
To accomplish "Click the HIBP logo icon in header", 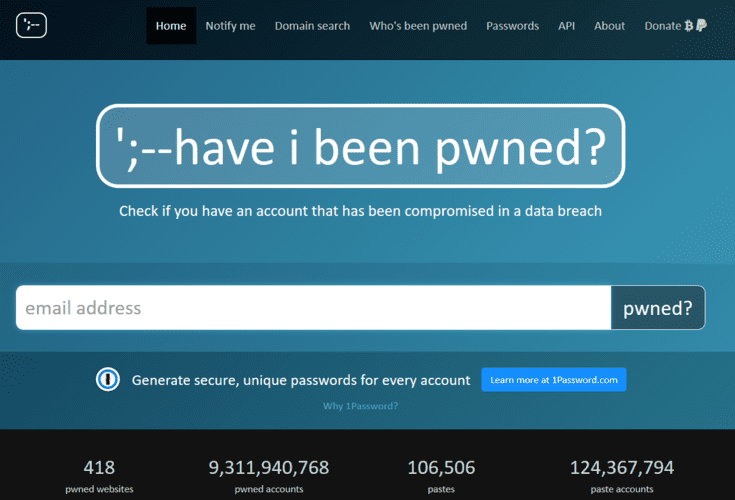I will click(x=31, y=25).
